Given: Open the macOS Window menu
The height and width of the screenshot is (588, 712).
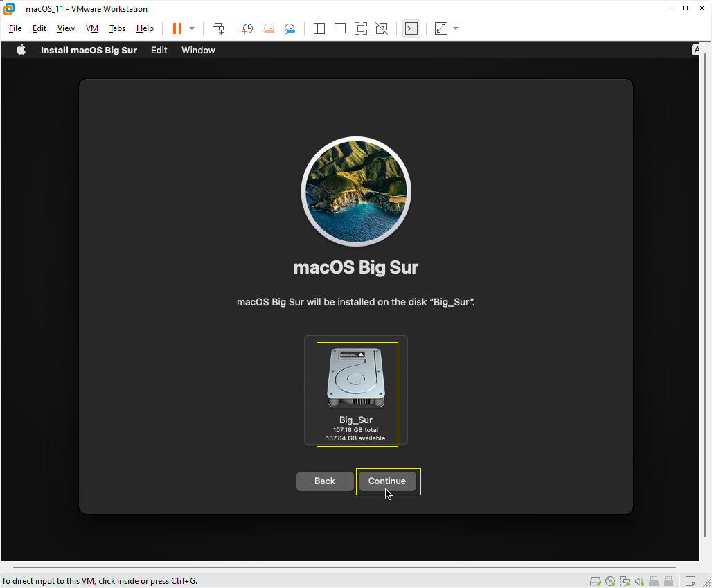Looking at the screenshot, I should point(198,51).
